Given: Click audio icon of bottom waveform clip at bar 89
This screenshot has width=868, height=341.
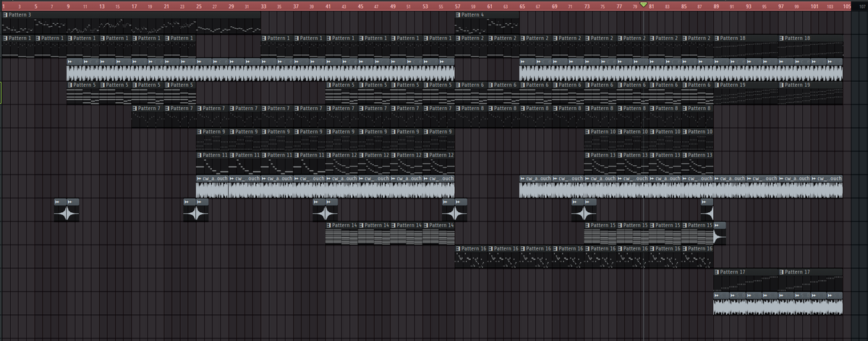Looking at the screenshot, I should 718,295.
